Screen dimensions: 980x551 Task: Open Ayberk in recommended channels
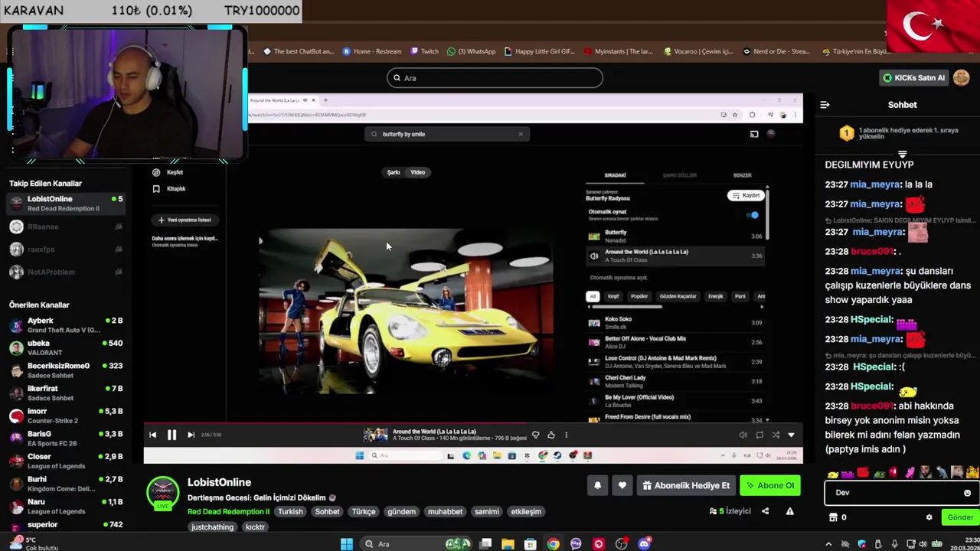[x=65, y=324]
